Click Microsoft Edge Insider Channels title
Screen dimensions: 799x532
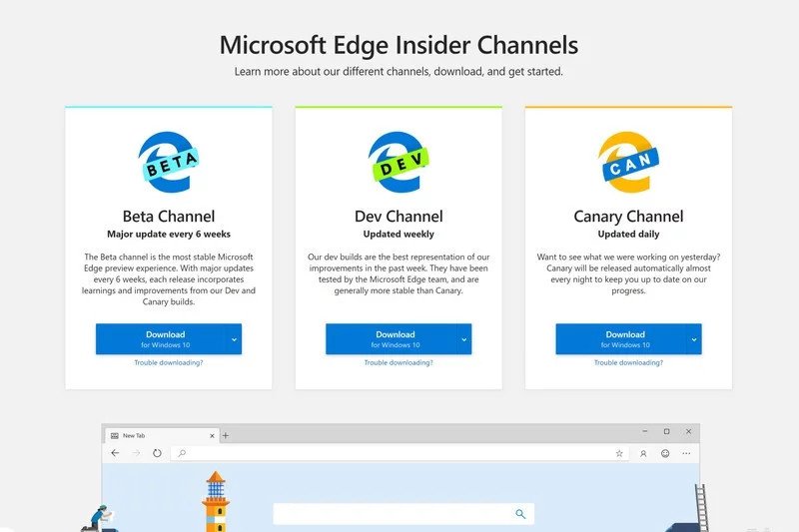[x=399, y=45]
